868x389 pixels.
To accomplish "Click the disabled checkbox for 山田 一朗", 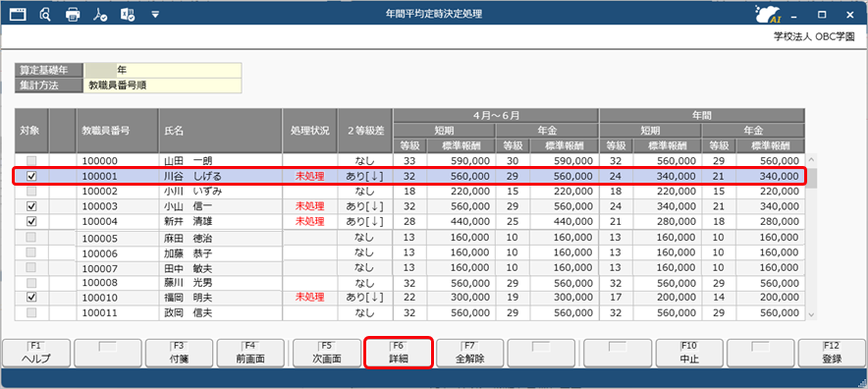I will (x=31, y=161).
